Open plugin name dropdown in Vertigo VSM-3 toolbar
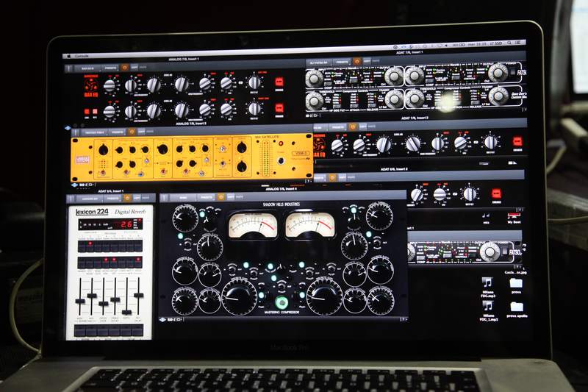 click(x=95, y=133)
